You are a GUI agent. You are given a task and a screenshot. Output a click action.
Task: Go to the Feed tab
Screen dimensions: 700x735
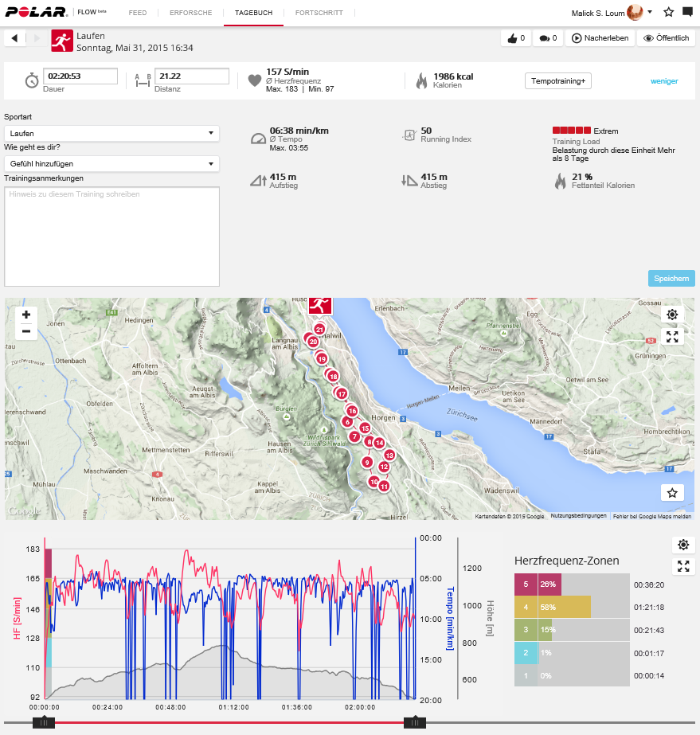tap(138, 14)
